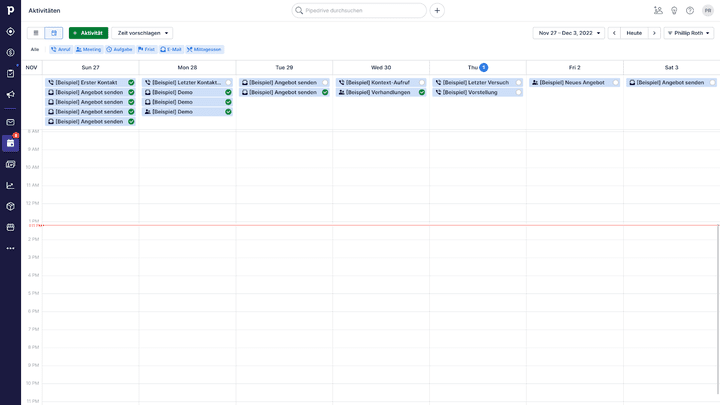The image size is (720, 405).
Task: Open the Contacts icon in sidebar
Action: (x=10, y=164)
